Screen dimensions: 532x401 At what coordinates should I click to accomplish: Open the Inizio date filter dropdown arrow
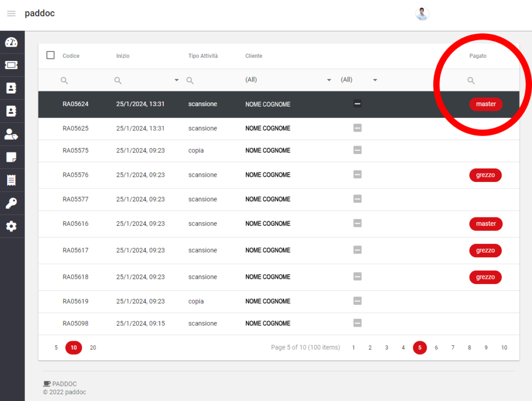(x=177, y=80)
